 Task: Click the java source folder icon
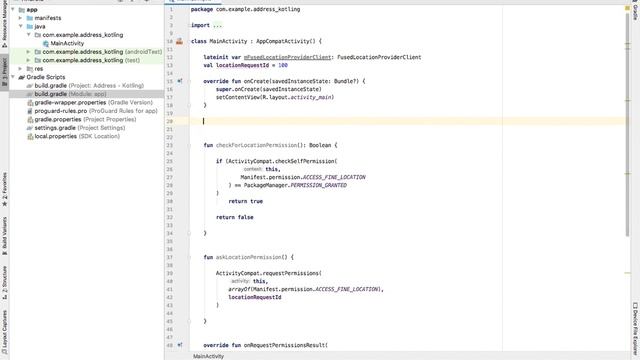pos(30,26)
